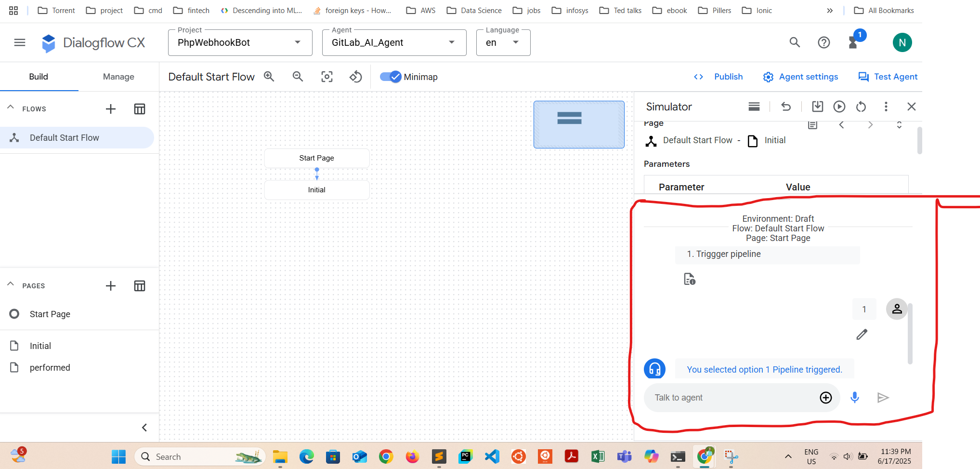The image size is (980, 469).
Task: Open the Data Science bookmark folder
Action: coord(474,11)
